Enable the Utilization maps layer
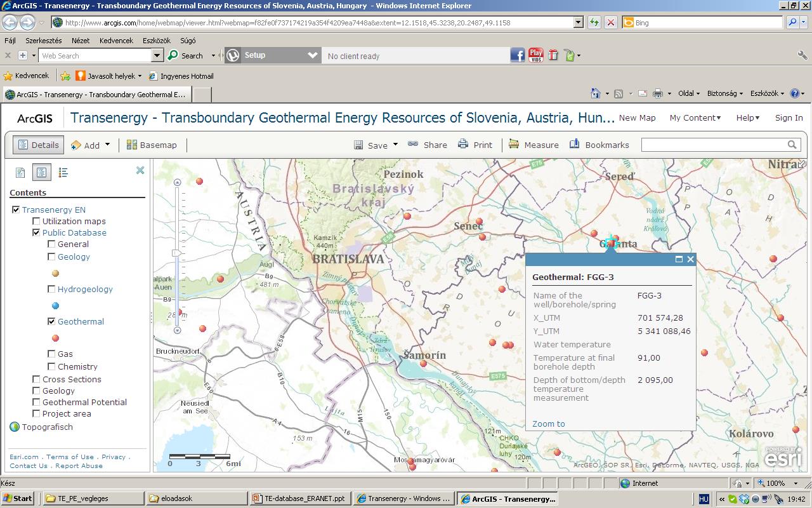This screenshot has height=508, width=812. click(x=36, y=221)
